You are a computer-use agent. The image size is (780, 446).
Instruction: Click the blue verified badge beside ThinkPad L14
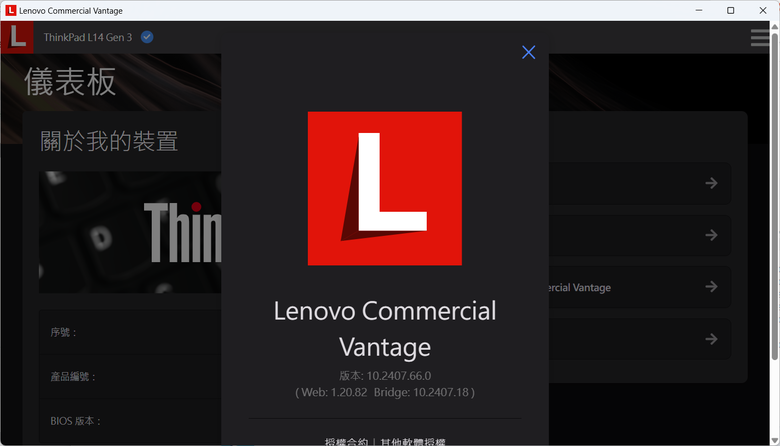[147, 37]
